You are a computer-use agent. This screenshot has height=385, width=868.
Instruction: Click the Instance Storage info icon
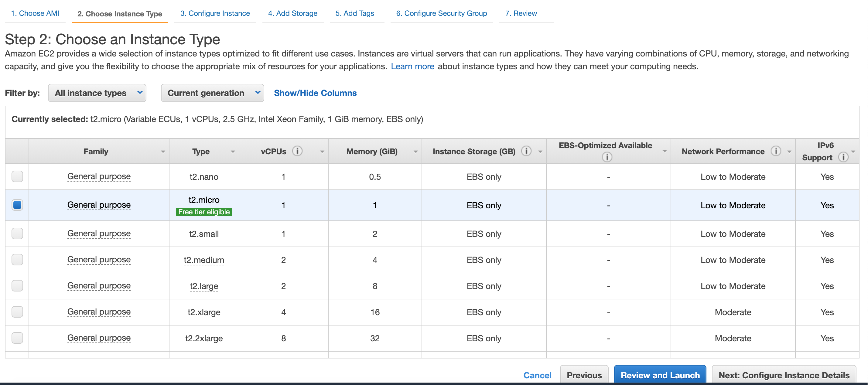(526, 151)
